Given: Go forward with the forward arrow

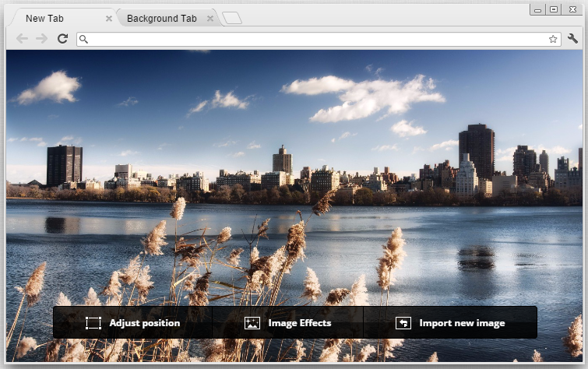Looking at the screenshot, I should coord(41,38).
